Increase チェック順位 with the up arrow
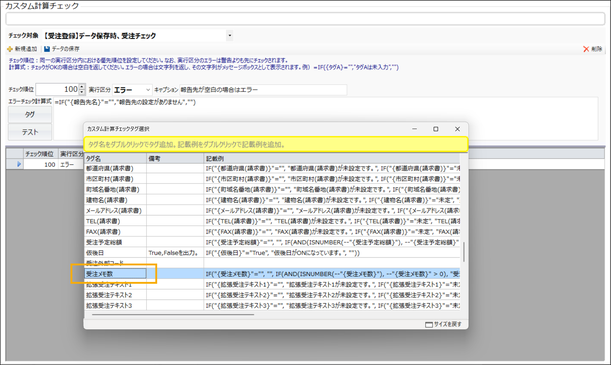611x365 pixels. pos(81,87)
